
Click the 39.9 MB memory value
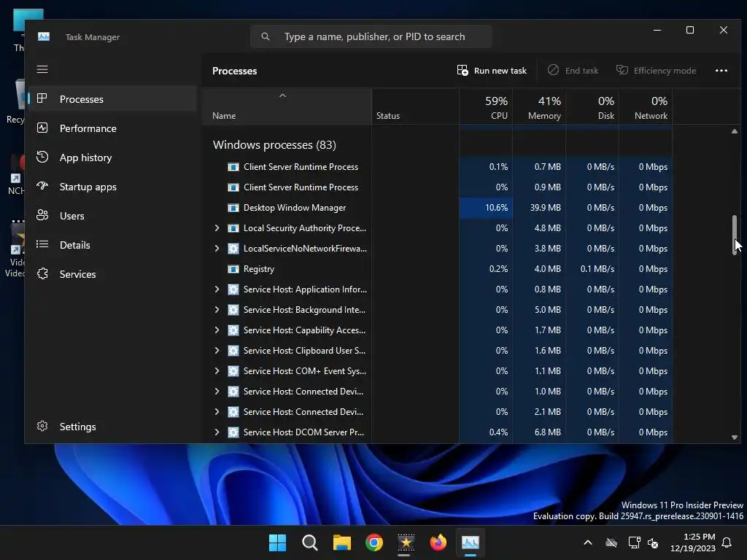click(546, 208)
